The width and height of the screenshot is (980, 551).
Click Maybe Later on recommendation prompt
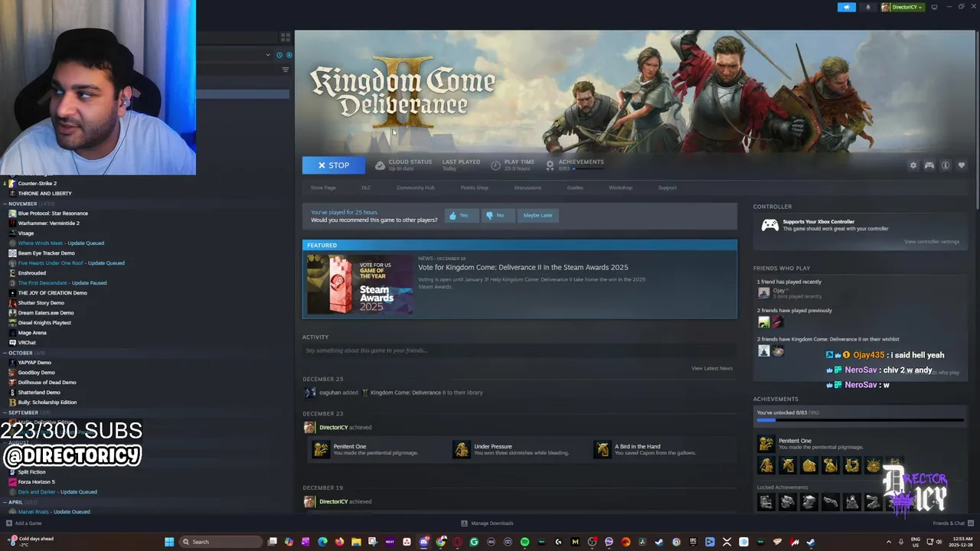(x=537, y=215)
